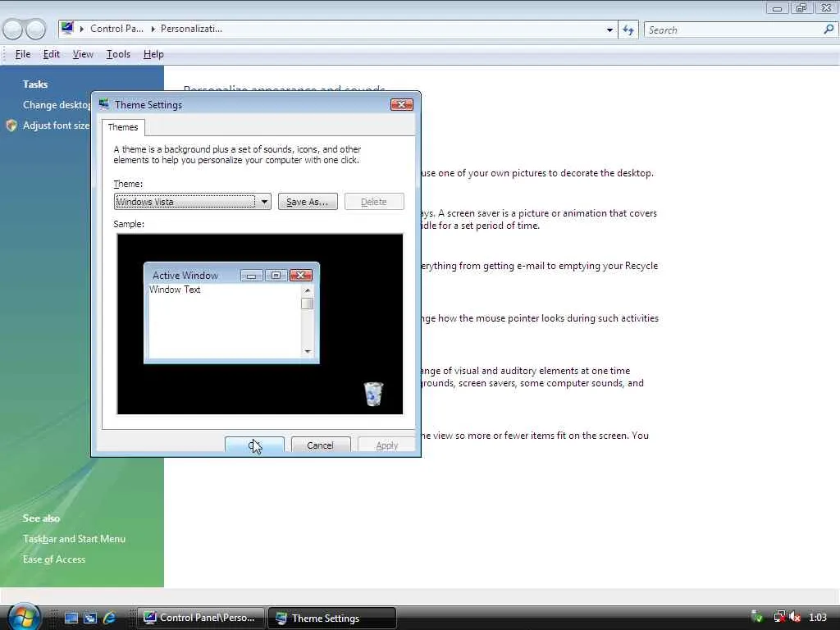Open the Theme dropdown arrow
Screen dimensions: 840x630
click(x=264, y=202)
